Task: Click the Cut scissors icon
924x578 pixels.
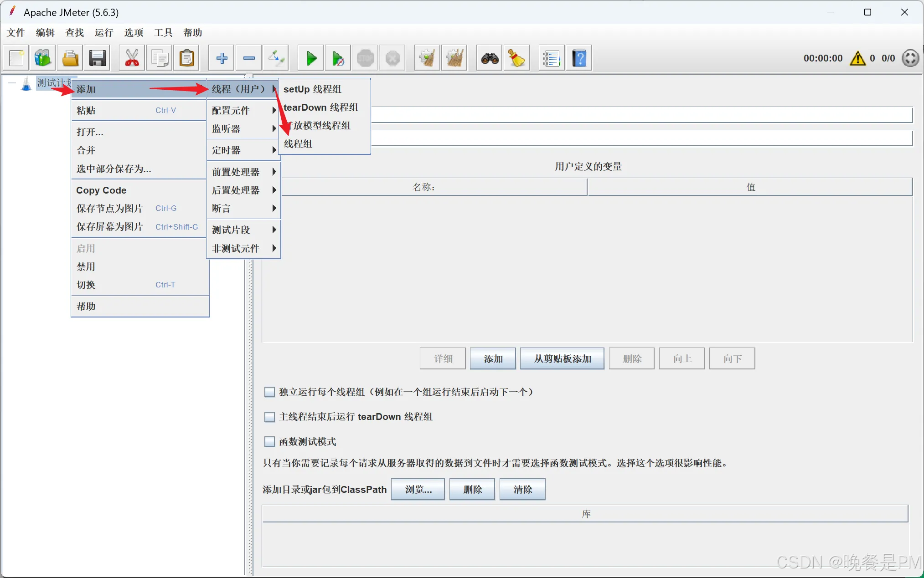Action: [x=132, y=58]
